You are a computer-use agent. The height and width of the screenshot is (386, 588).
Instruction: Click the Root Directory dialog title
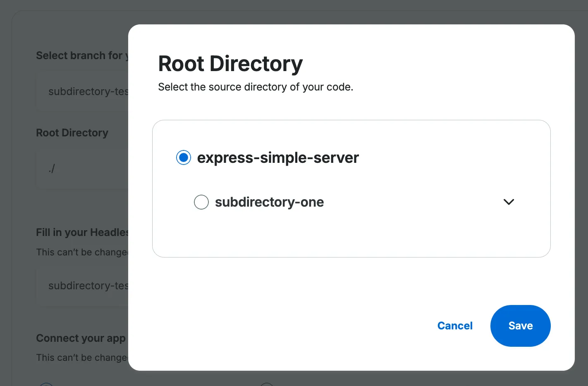click(x=230, y=63)
